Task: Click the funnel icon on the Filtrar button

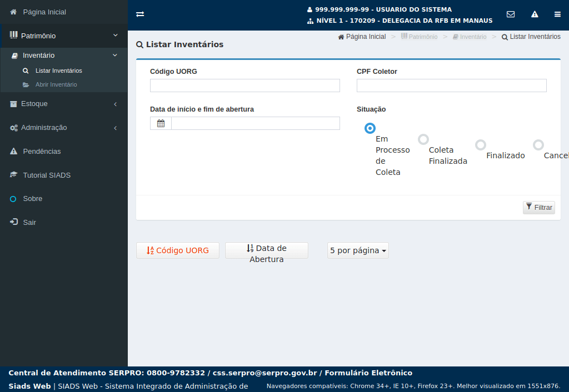Action: (529, 207)
